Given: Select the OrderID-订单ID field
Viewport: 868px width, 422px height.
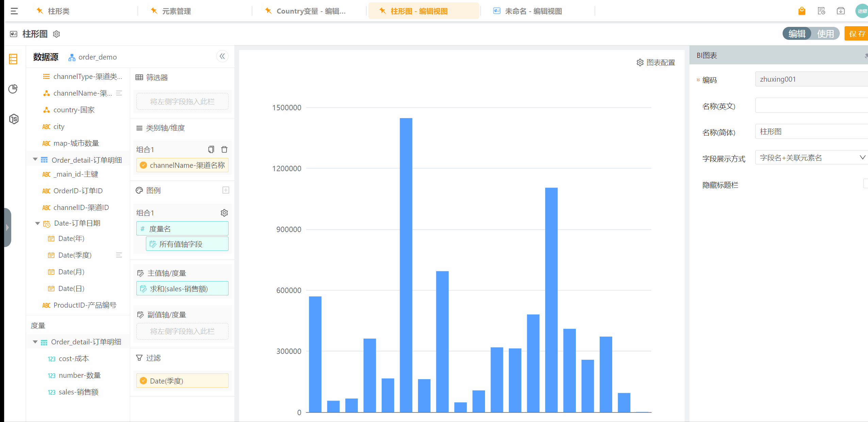Looking at the screenshot, I should 78,191.
